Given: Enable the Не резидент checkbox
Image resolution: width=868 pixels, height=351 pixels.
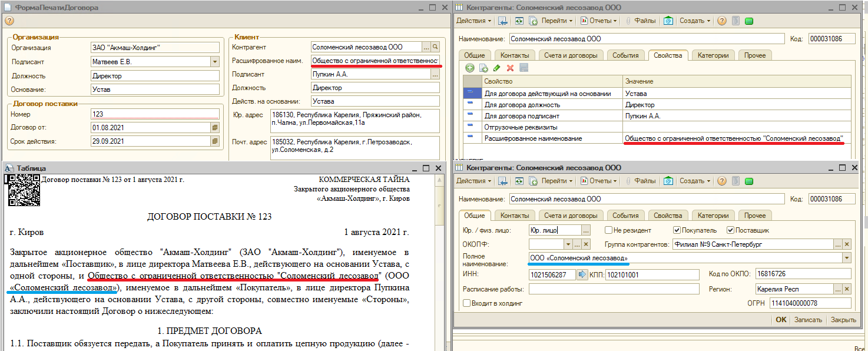Looking at the screenshot, I should (x=609, y=230).
